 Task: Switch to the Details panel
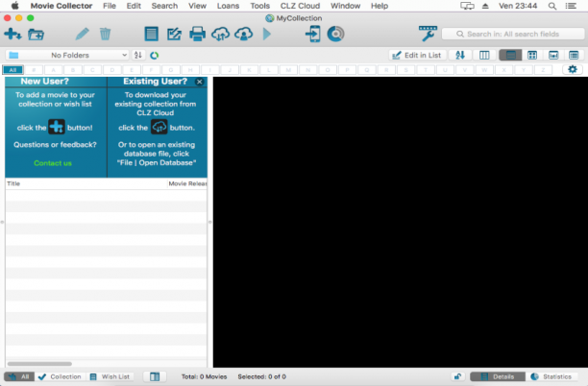pyautogui.click(x=498, y=376)
